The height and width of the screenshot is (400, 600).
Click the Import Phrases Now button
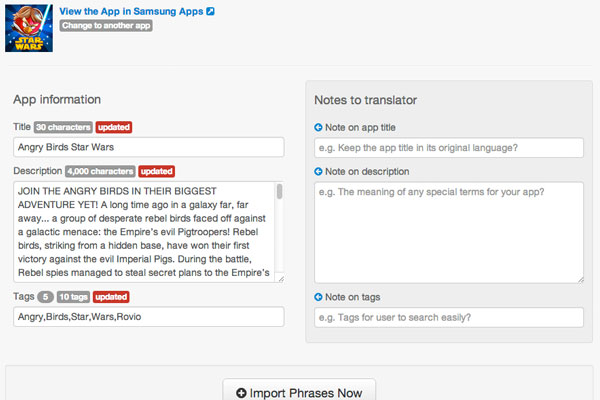tap(299, 390)
